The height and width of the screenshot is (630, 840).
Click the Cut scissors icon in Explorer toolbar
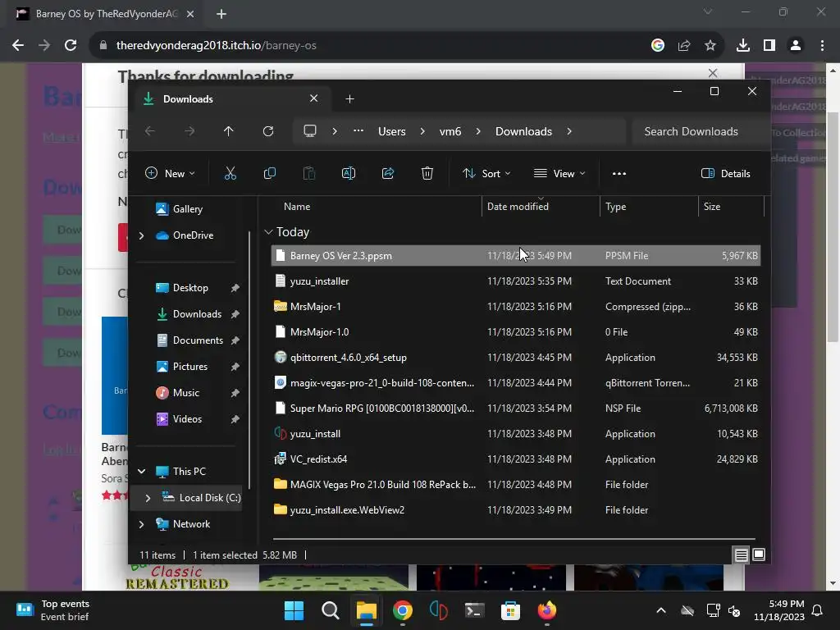tap(230, 173)
